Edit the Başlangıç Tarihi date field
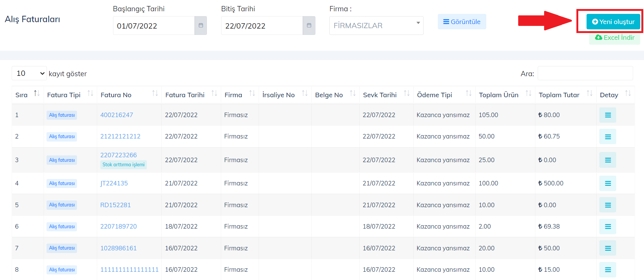644x280 pixels. pos(154,26)
